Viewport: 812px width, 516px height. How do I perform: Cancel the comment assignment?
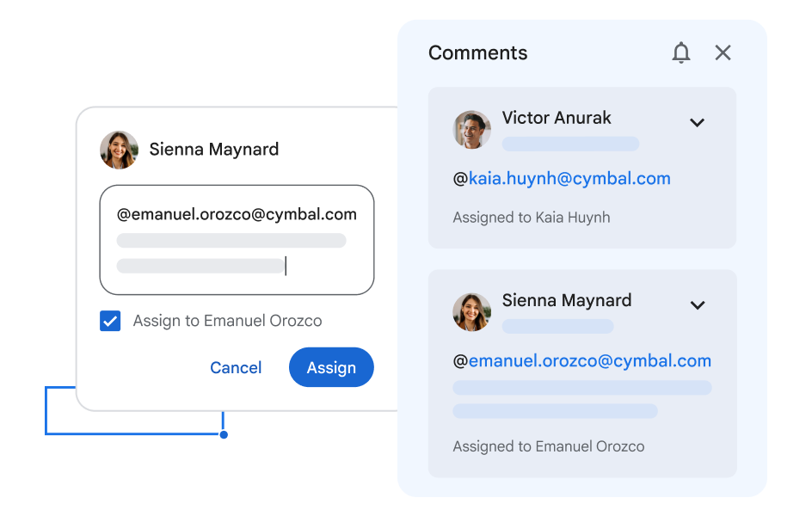pos(236,368)
